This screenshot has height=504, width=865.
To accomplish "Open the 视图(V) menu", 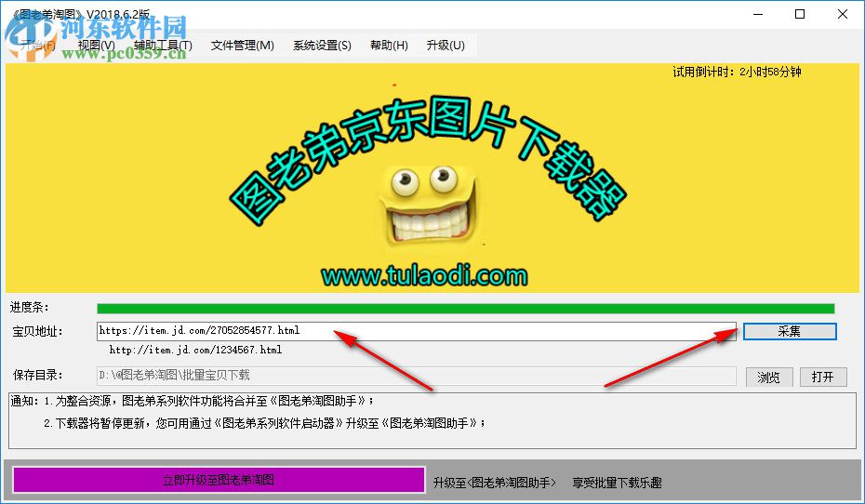I will 97,46.
